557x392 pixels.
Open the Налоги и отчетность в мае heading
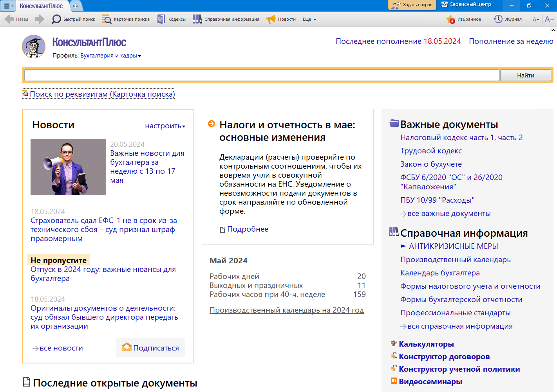pos(288,131)
